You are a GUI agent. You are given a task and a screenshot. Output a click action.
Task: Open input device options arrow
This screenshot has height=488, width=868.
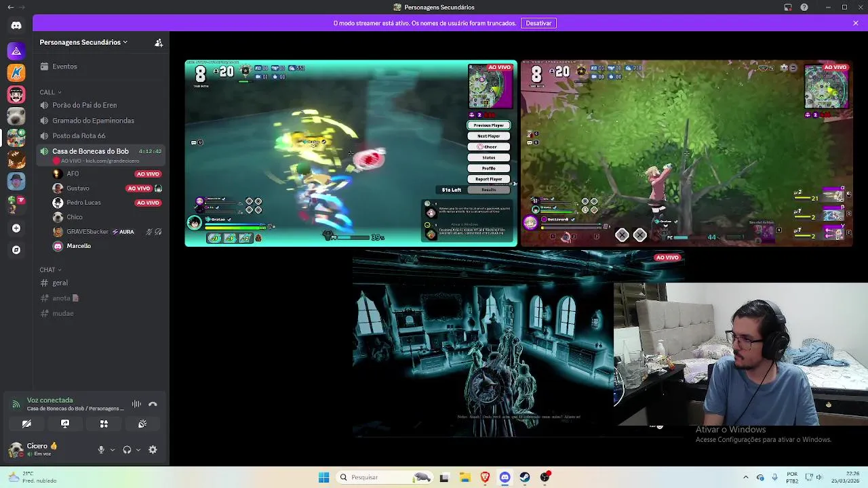click(113, 449)
